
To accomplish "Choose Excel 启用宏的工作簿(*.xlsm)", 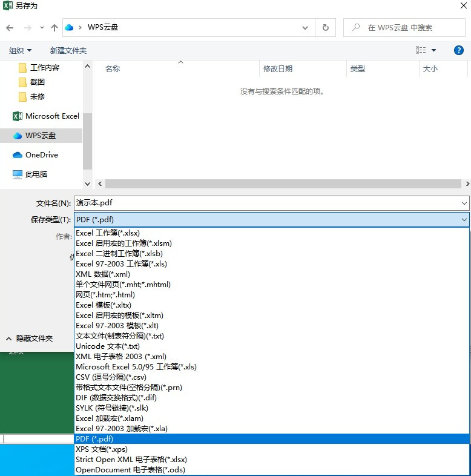I will (x=272, y=243).
